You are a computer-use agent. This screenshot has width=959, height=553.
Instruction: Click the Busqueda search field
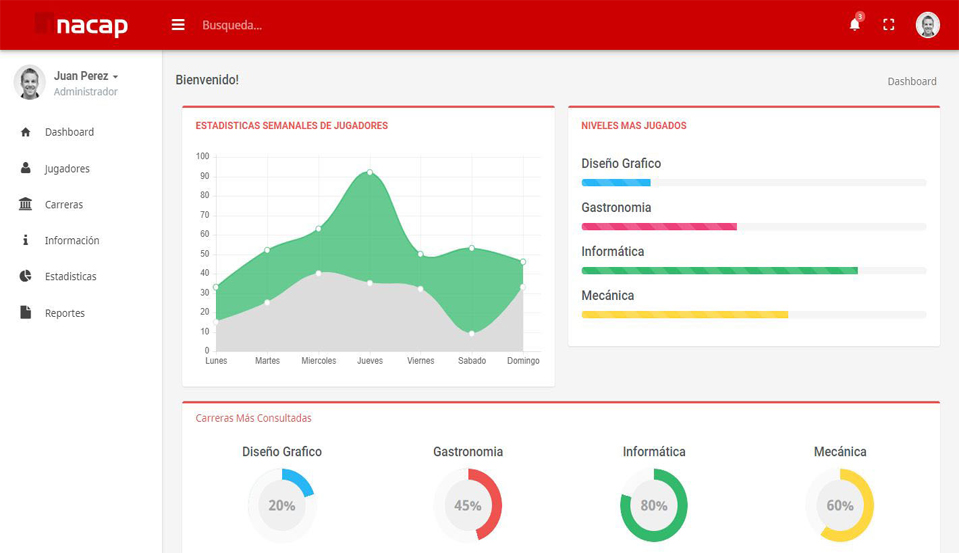[300, 25]
